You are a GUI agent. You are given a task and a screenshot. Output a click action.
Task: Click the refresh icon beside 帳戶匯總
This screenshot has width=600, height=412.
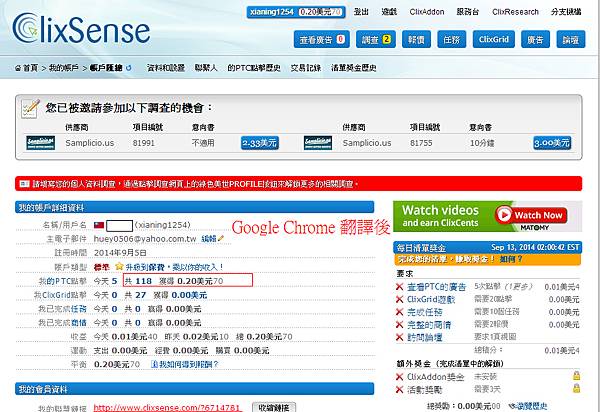click(129, 68)
